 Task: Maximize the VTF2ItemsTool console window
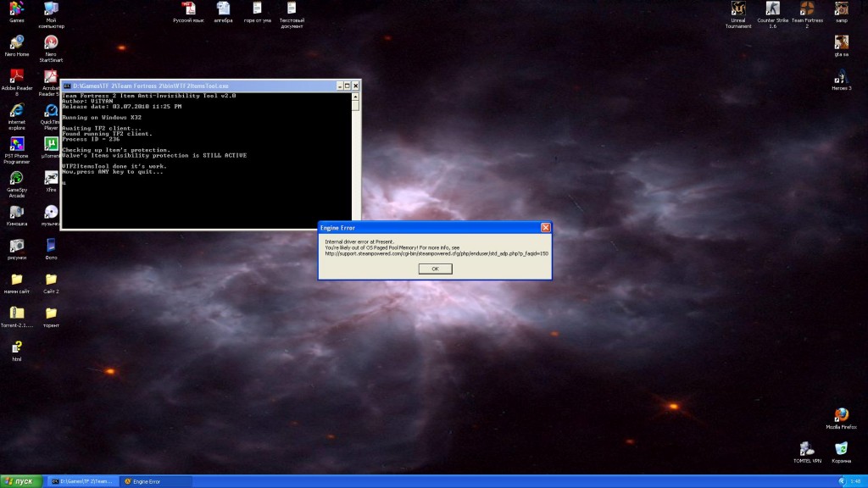[348, 86]
